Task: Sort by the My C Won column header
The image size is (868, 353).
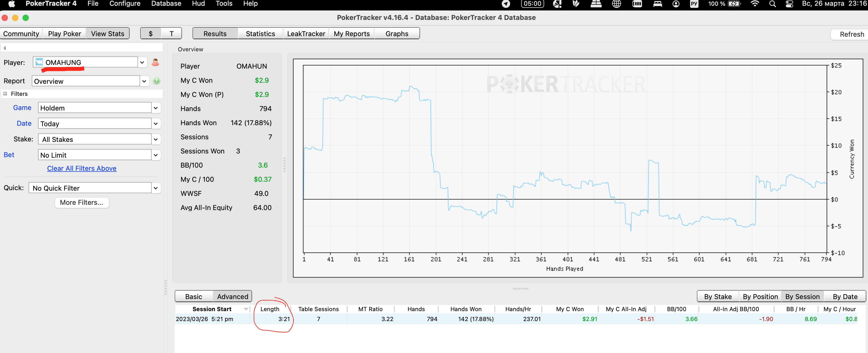Action: (x=570, y=309)
